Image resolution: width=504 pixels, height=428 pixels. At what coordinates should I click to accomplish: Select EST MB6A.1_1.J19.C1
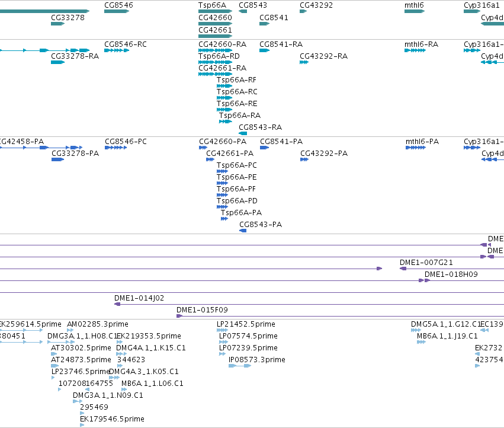pyautogui.click(x=447, y=336)
